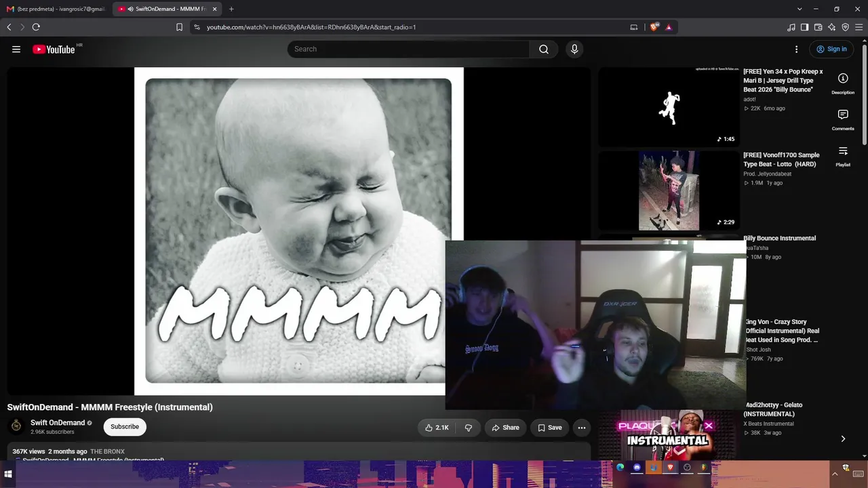This screenshot has height=488, width=868.
Task: Open 'Madi2hottyy - Gelato (INSTRUMENTAL)' title
Action: (772, 409)
